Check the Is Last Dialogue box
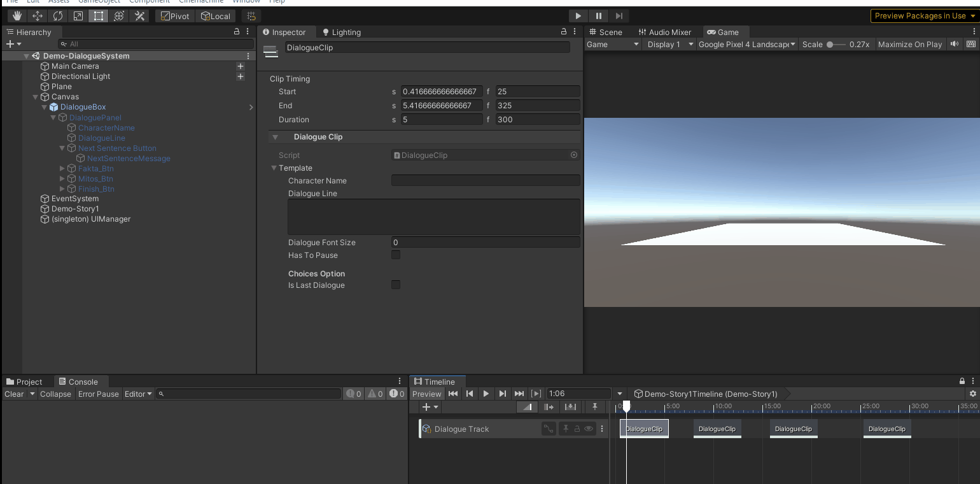 click(x=396, y=285)
